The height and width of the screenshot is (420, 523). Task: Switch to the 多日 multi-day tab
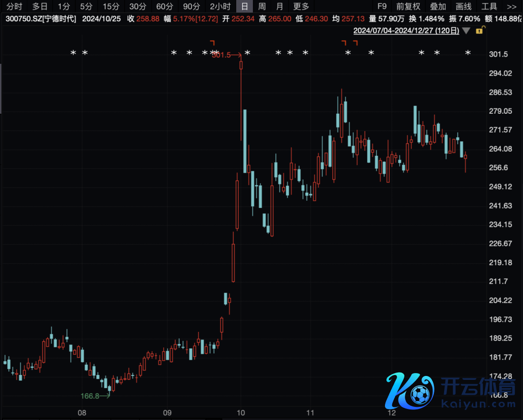40,6
